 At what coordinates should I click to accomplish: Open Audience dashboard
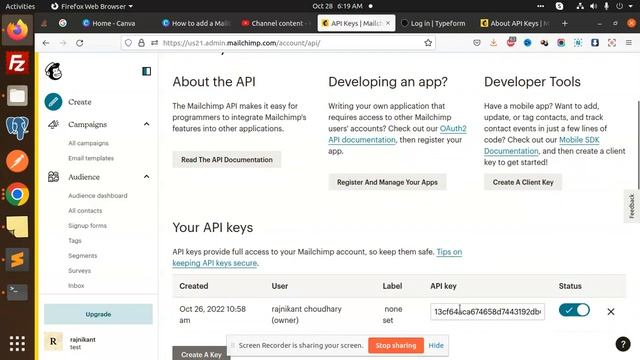(x=98, y=196)
